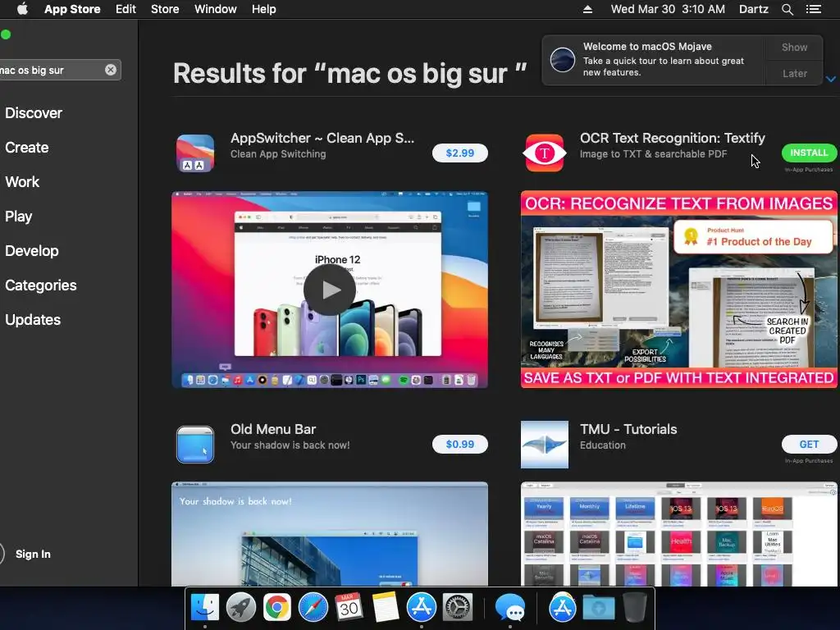The height and width of the screenshot is (630, 840).
Task: Open the TMU Tutorials app icon
Action: [x=545, y=445]
